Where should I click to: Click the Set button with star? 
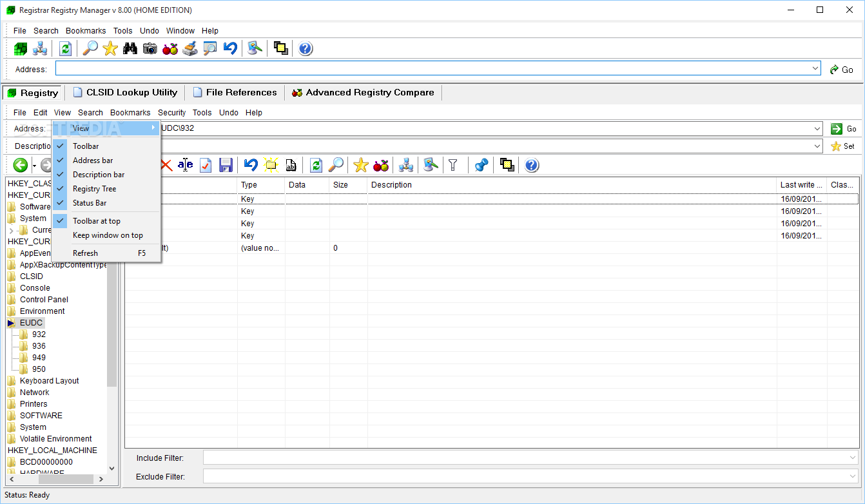coord(844,146)
